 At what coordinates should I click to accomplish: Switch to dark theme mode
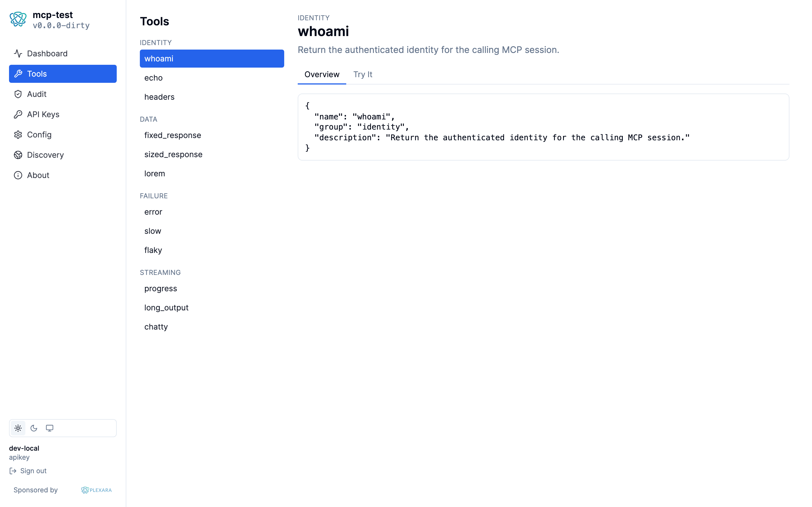[x=34, y=428]
